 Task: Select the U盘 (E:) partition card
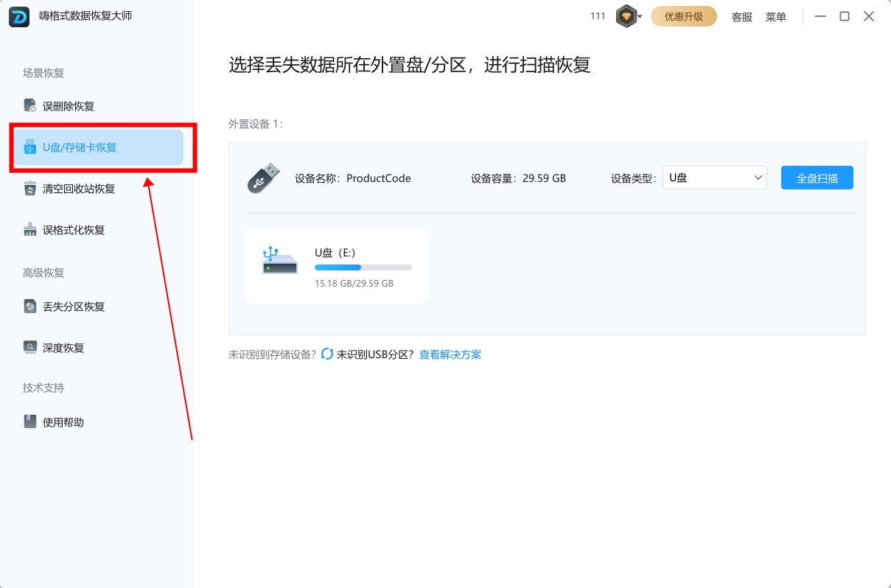tap(336, 266)
